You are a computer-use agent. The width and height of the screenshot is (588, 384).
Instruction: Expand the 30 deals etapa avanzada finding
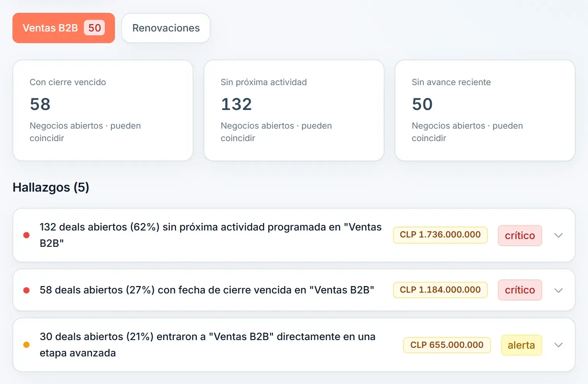click(x=558, y=345)
